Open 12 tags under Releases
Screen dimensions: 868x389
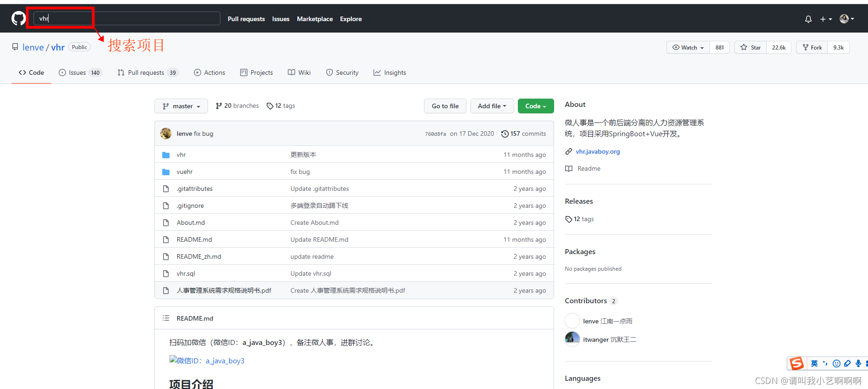[x=580, y=219]
